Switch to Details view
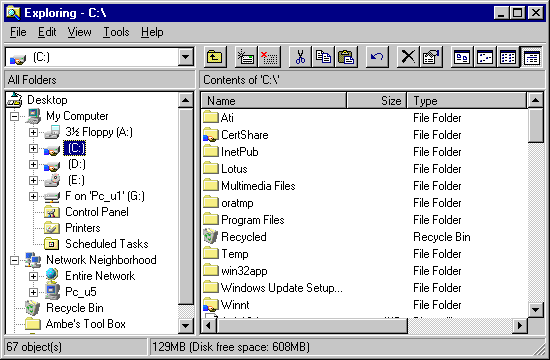This screenshot has width=550, height=360. coord(531,57)
